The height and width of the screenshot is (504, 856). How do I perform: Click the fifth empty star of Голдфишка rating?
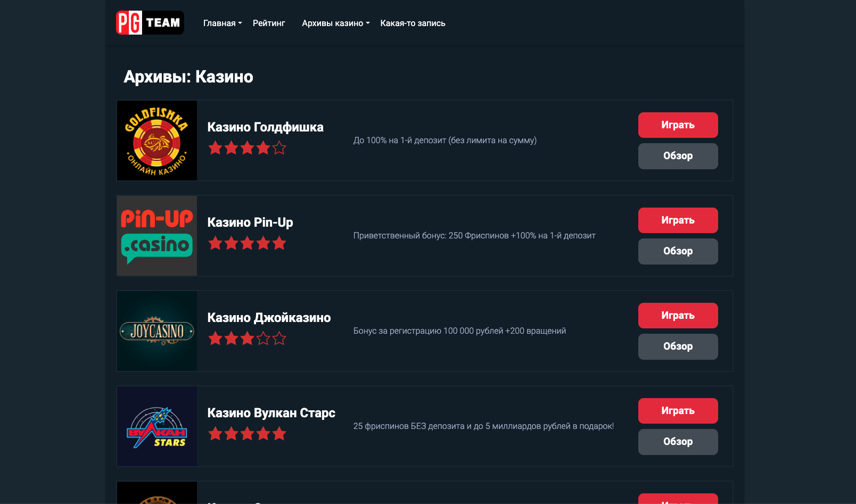279,148
